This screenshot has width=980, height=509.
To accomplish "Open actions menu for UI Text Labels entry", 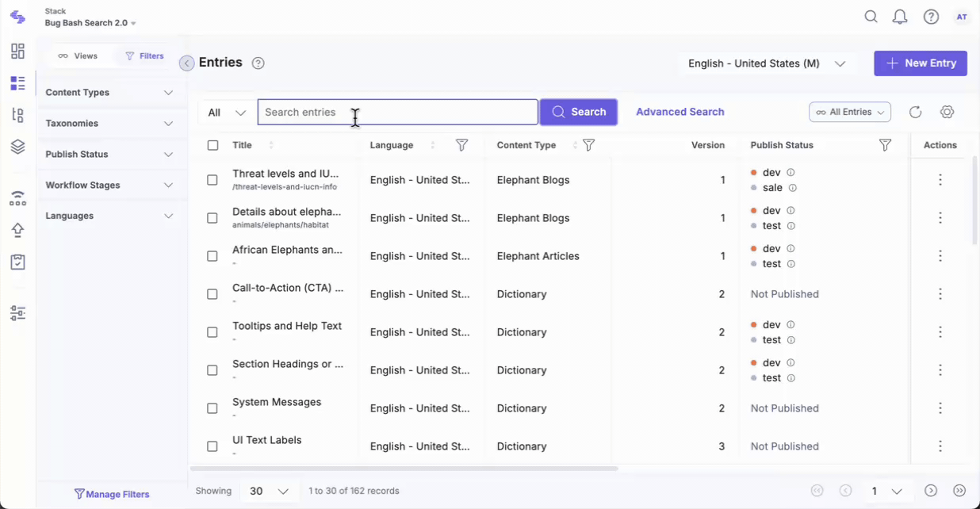I will click(x=940, y=446).
